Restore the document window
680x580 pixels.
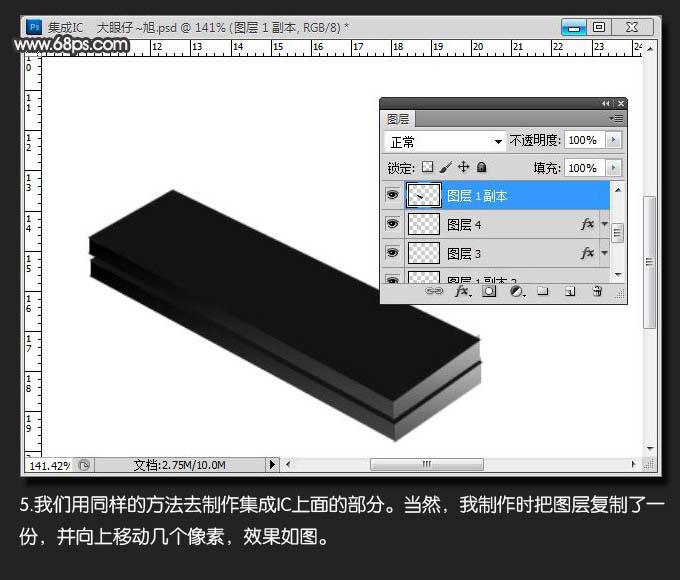(599, 27)
